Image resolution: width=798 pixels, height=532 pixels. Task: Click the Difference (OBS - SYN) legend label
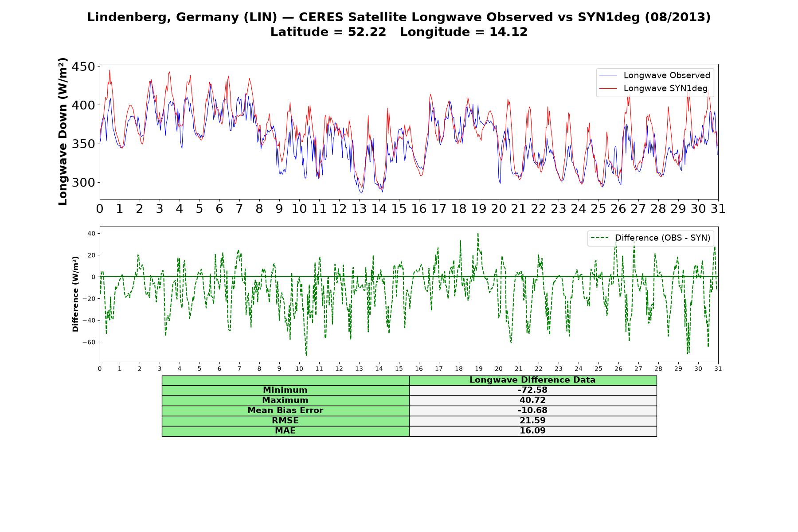662,238
